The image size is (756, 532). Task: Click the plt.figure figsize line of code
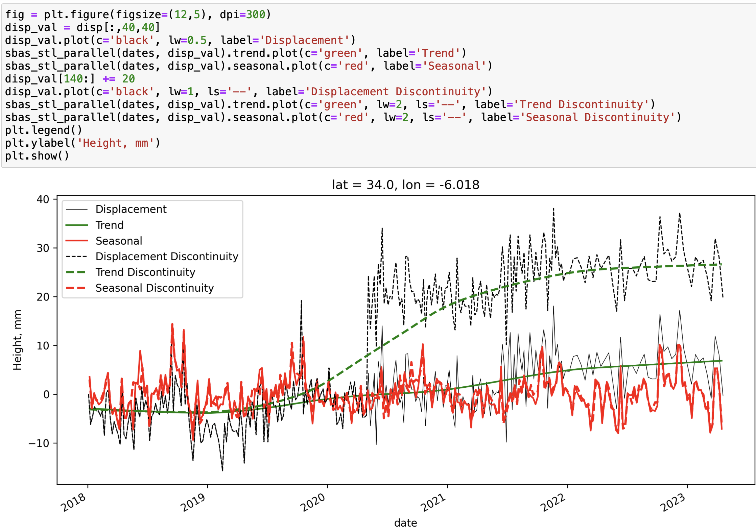coord(138,15)
